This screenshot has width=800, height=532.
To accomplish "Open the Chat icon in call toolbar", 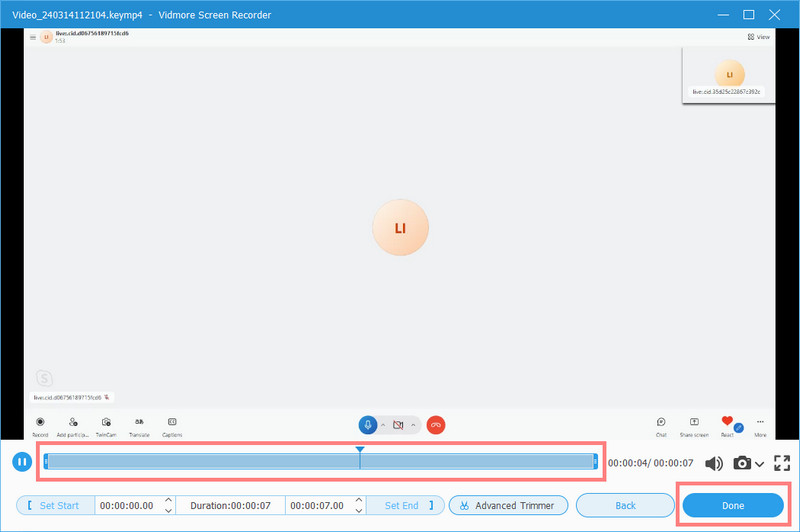I will [x=661, y=424].
